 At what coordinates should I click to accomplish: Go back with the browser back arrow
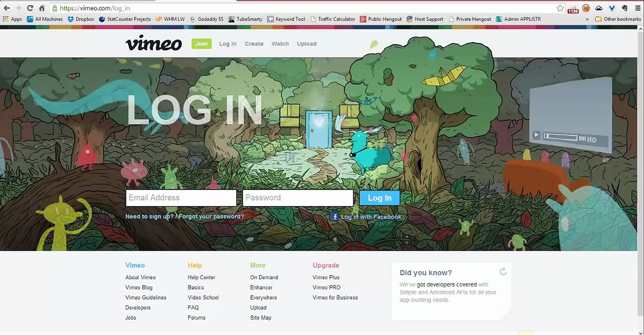tap(7, 8)
